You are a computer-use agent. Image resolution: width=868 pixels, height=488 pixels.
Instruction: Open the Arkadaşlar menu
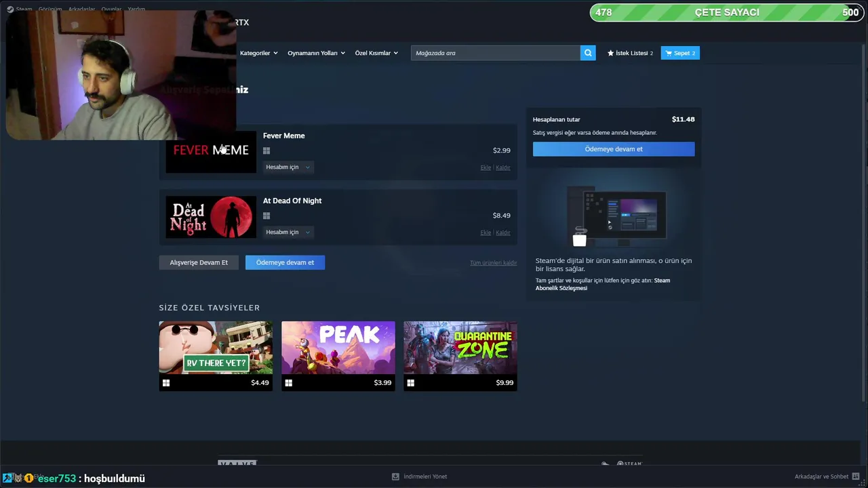coord(81,9)
